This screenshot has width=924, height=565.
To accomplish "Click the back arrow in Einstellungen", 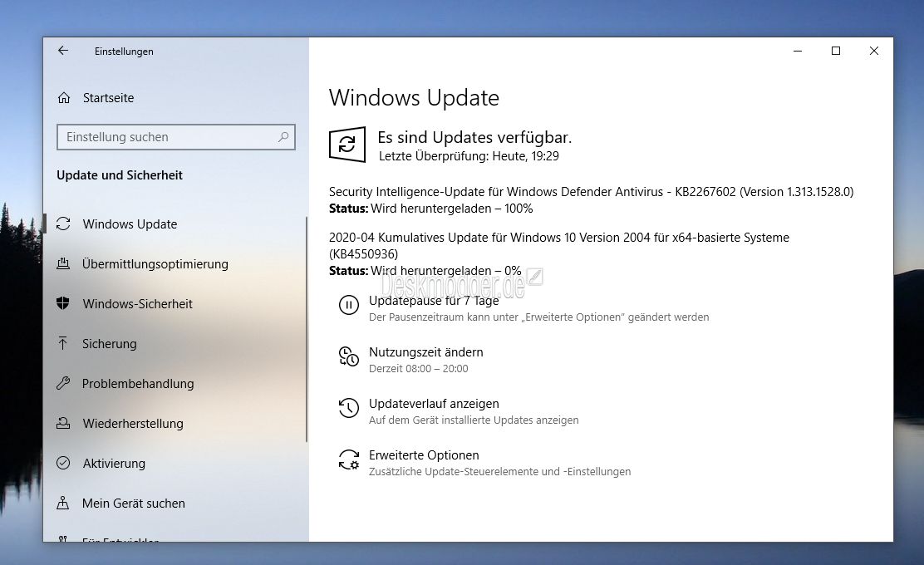I will pyautogui.click(x=63, y=51).
